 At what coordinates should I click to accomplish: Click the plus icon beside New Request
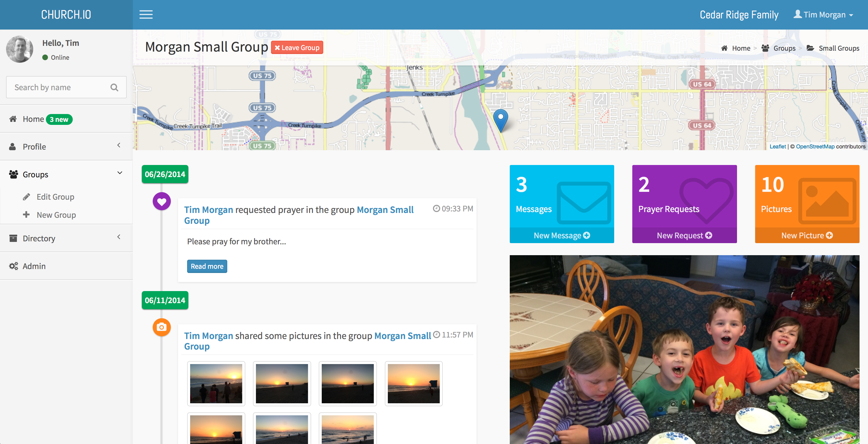[709, 236]
